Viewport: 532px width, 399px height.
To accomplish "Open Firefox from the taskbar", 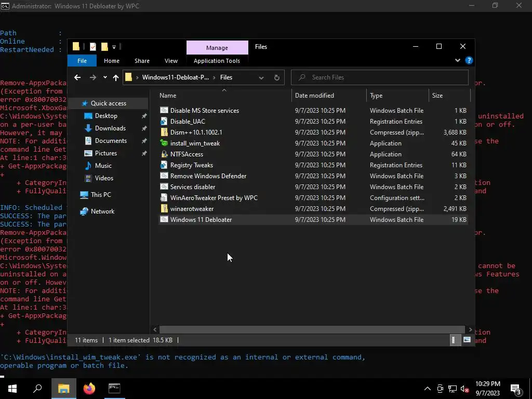I will click(89, 389).
